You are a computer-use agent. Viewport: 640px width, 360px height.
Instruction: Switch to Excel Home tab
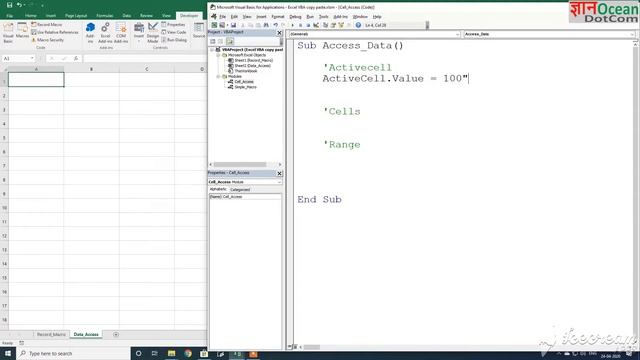point(31,16)
